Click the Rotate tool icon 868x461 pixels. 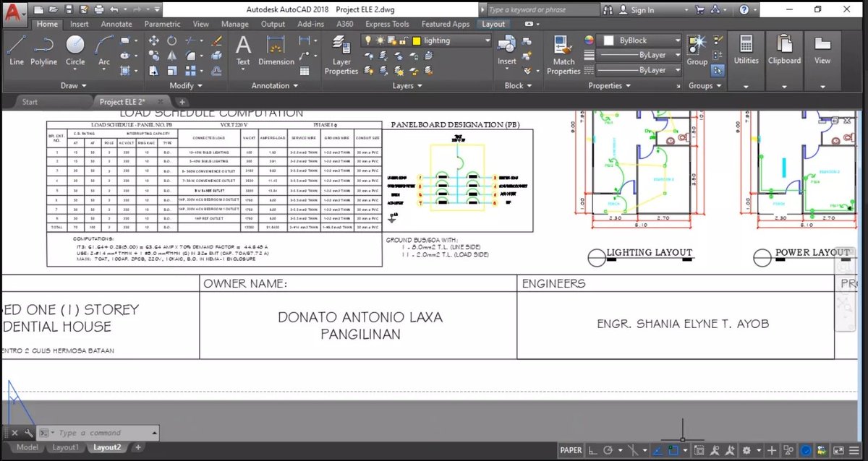(172, 40)
